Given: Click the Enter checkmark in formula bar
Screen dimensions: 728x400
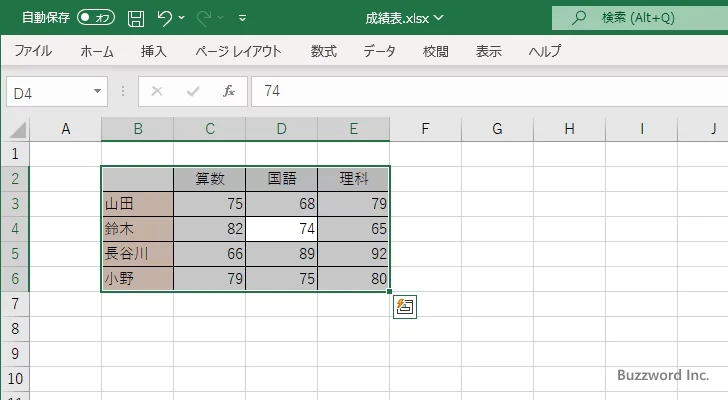Looking at the screenshot, I should tap(193, 91).
